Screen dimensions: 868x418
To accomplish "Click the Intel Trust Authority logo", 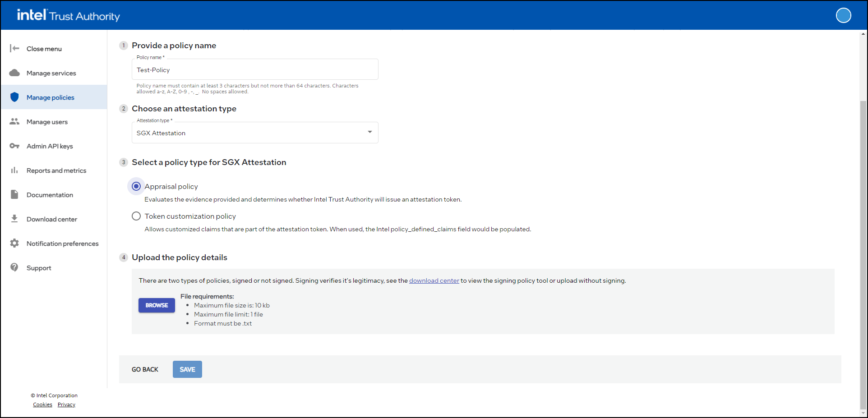I will point(68,15).
